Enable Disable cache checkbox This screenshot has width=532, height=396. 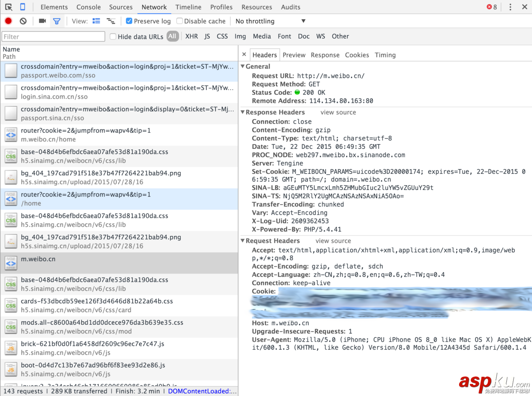tap(179, 21)
